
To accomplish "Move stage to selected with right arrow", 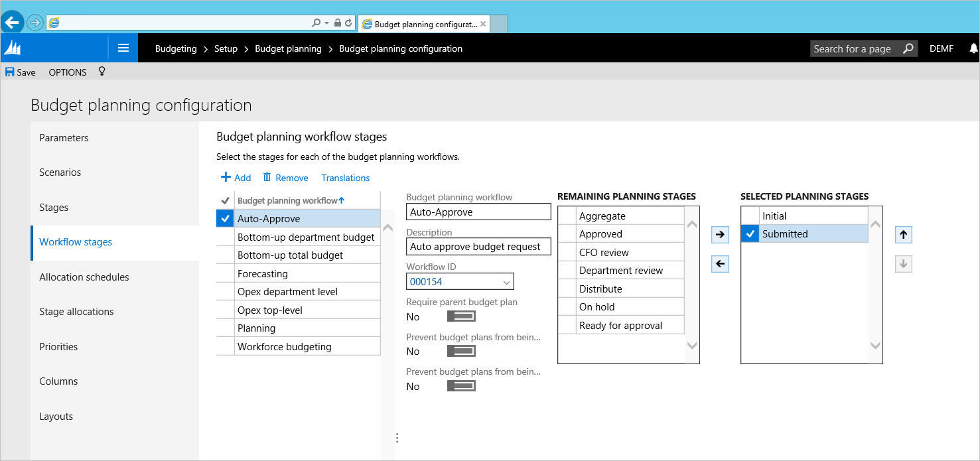I will pyautogui.click(x=720, y=234).
